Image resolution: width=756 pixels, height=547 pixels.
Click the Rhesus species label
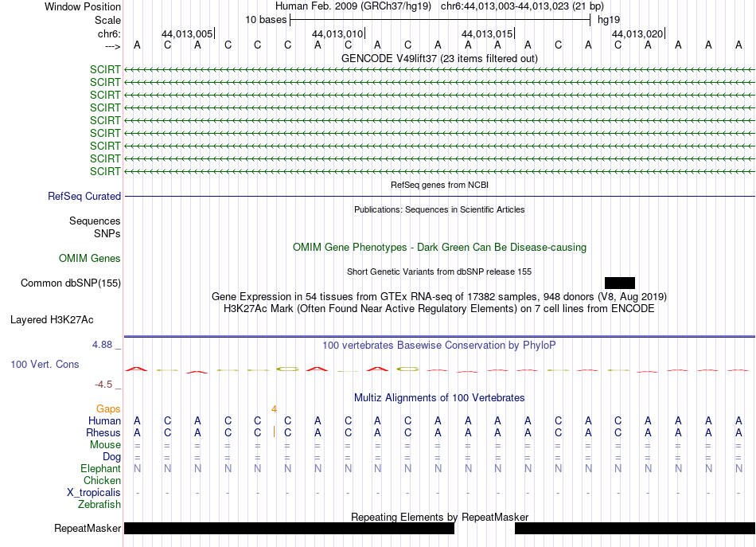[x=103, y=432]
